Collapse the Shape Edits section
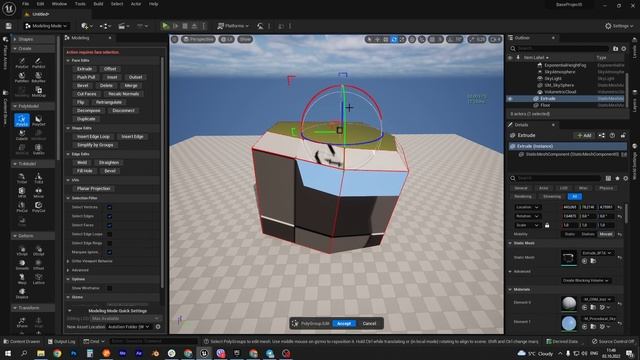The width and height of the screenshot is (640, 360). (69, 128)
